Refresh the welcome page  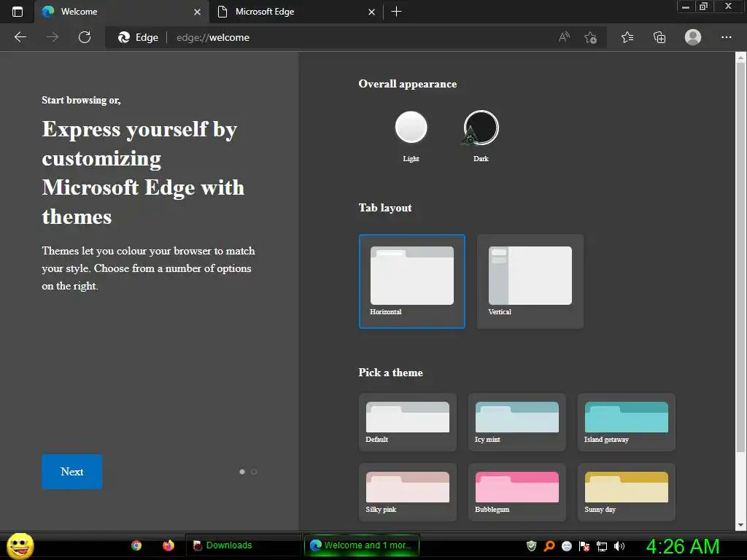[85, 37]
